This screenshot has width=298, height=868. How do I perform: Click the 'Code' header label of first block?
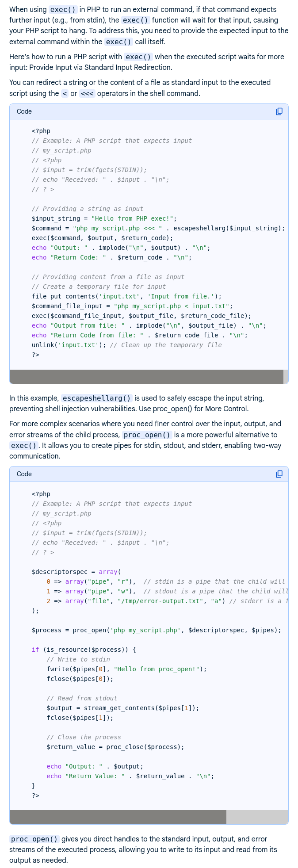pos(24,111)
